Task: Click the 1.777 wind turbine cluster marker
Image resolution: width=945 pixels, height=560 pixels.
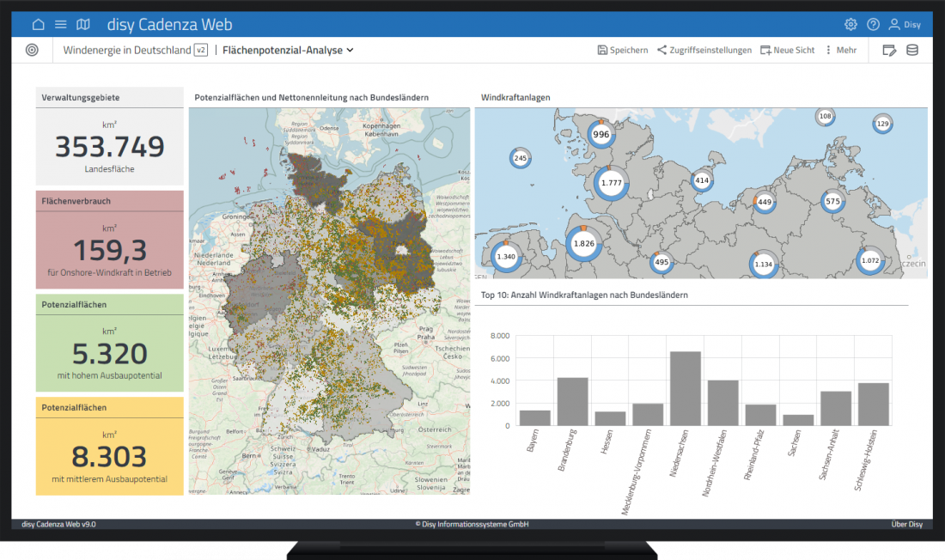Action: [x=612, y=182]
